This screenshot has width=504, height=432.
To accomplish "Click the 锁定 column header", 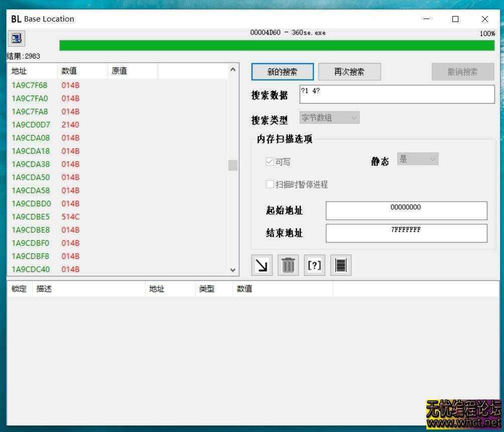I will (18, 288).
